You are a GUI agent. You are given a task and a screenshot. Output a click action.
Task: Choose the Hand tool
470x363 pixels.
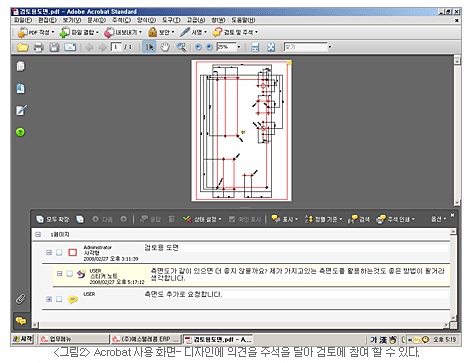click(x=165, y=47)
